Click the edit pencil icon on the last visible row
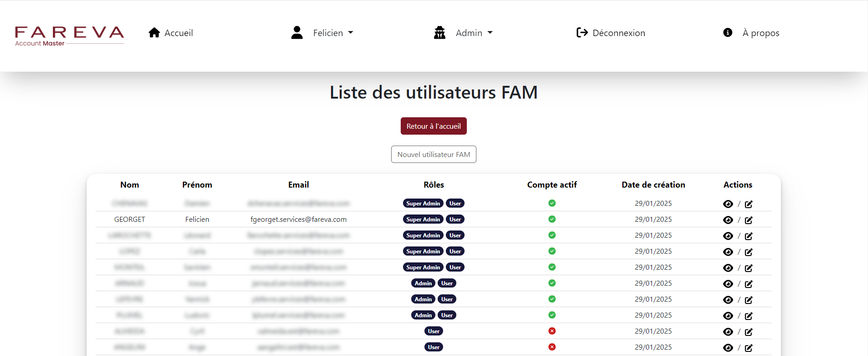Image resolution: width=868 pixels, height=356 pixels. (749, 348)
